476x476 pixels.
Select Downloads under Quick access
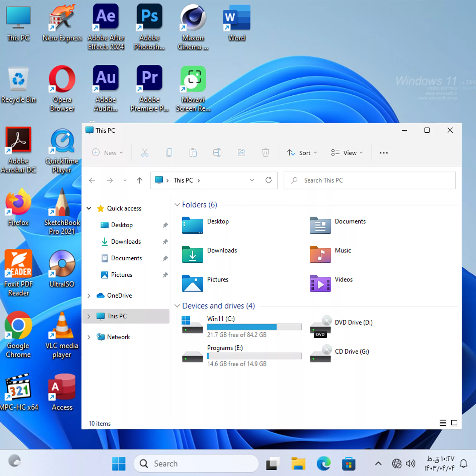[126, 241]
